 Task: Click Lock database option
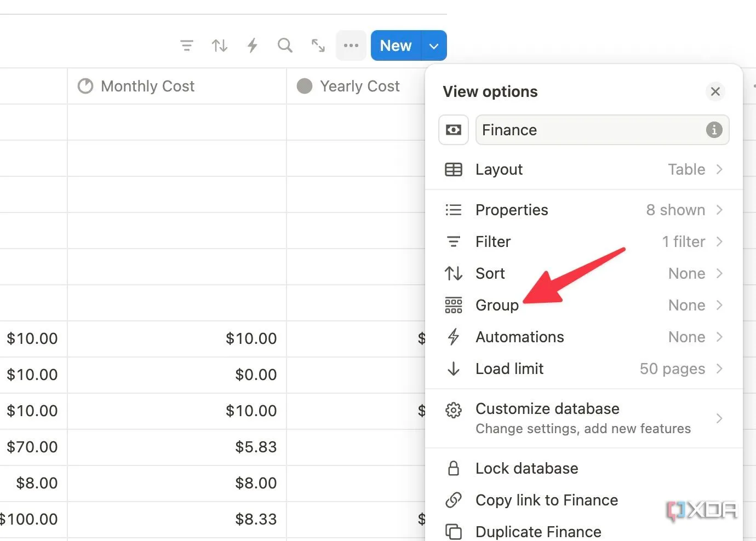pos(526,469)
